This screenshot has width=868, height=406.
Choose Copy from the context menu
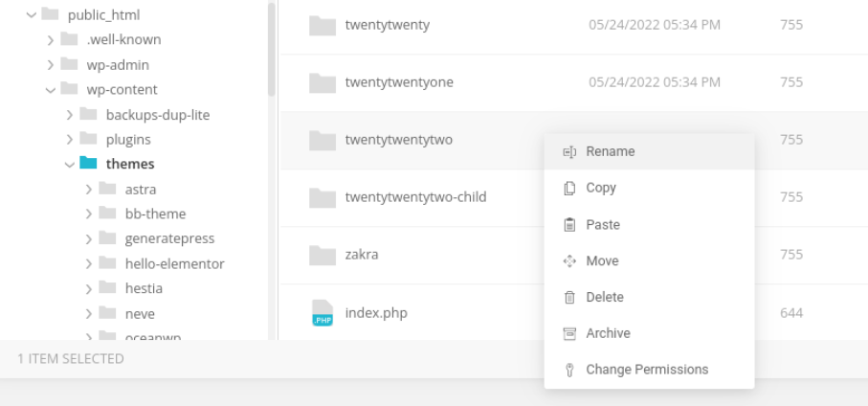[x=650, y=188]
